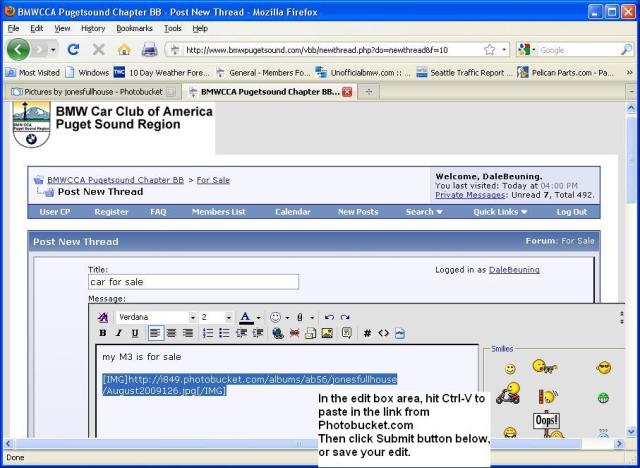Go to the browser Home page
The height and width of the screenshot is (468, 640).
tap(124, 50)
